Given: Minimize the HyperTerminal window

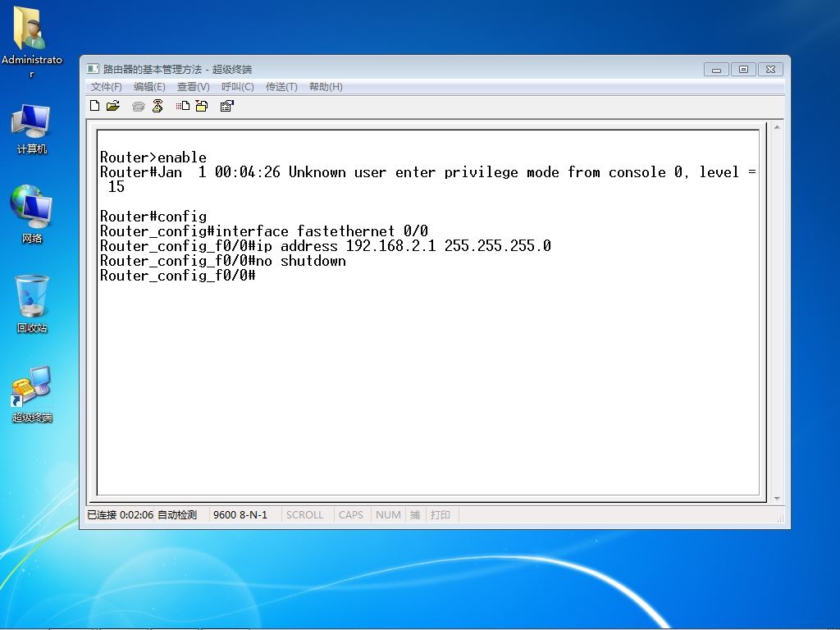Looking at the screenshot, I should [716, 69].
